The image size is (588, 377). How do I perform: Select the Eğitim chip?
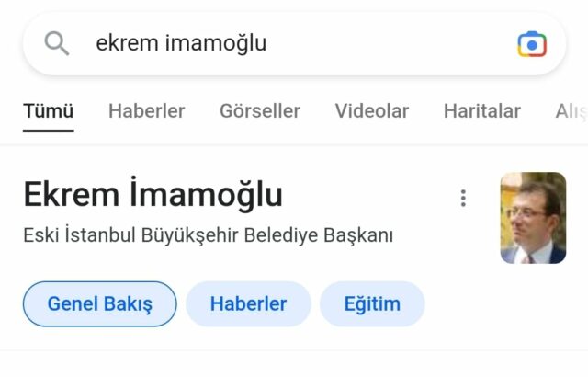[372, 303]
